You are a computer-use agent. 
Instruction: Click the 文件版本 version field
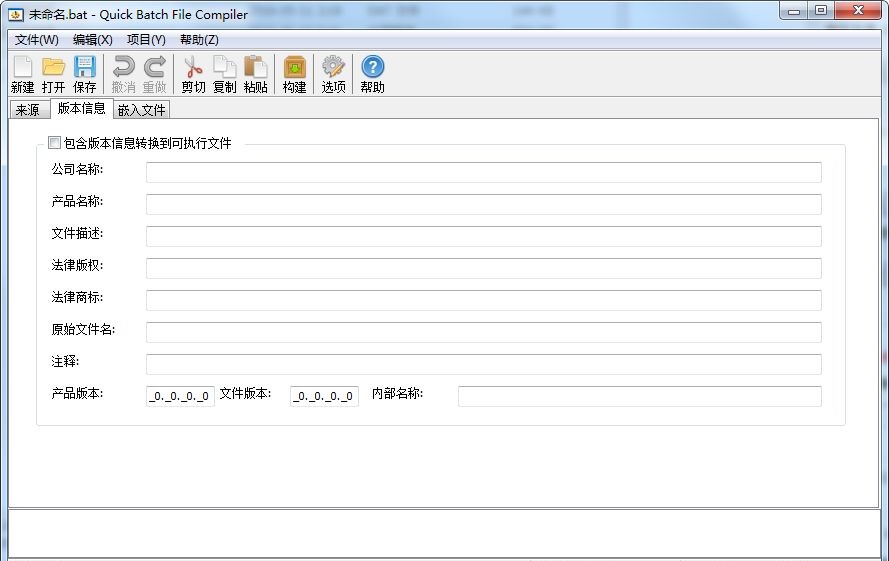click(324, 396)
